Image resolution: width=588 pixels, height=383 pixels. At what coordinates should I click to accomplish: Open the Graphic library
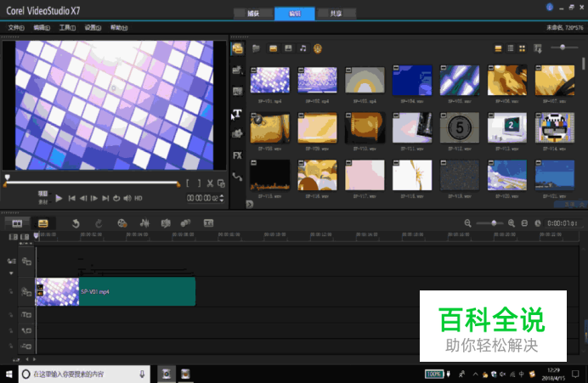(237, 134)
